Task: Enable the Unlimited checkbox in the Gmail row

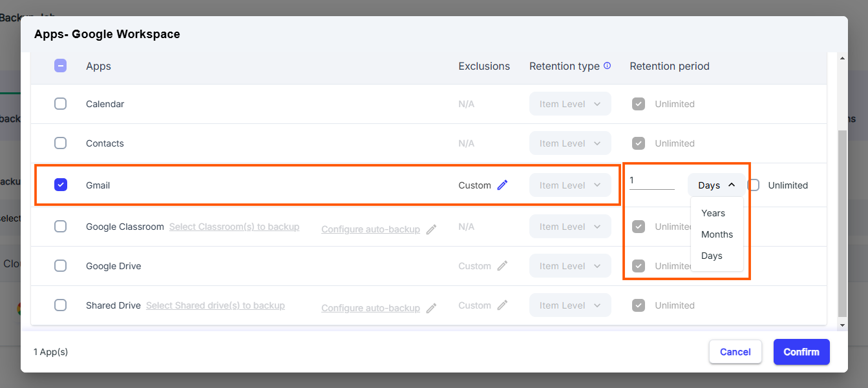Action: click(x=754, y=185)
